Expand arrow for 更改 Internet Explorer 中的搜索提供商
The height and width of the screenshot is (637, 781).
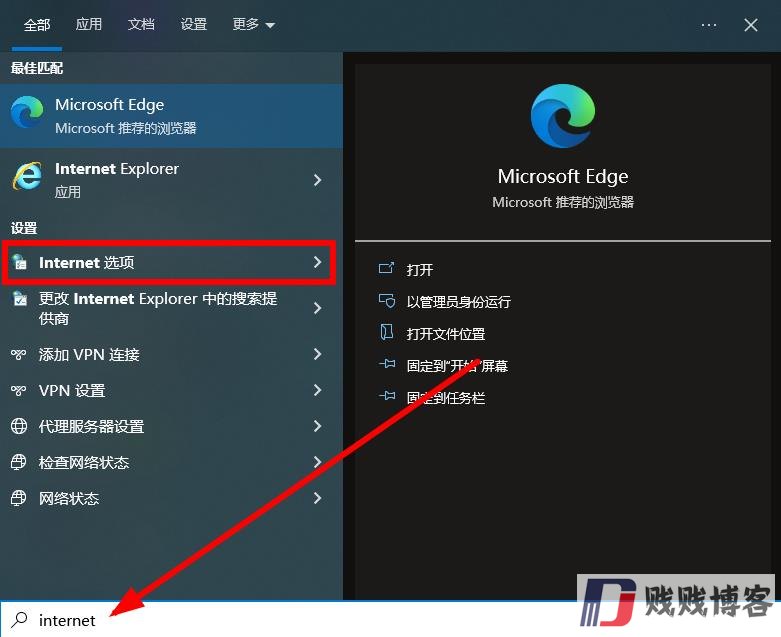point(317,308)
